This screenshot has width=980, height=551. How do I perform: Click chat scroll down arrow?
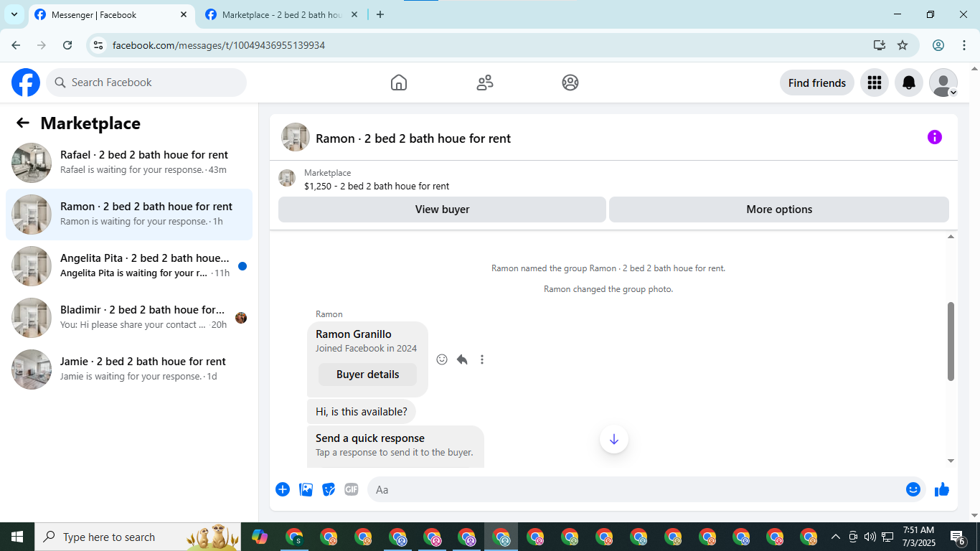pyautogui.click(x=951, y=461)
